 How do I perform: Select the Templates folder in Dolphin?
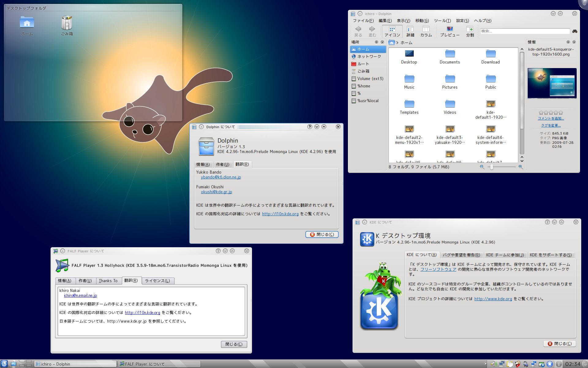[x=409, y=107]
